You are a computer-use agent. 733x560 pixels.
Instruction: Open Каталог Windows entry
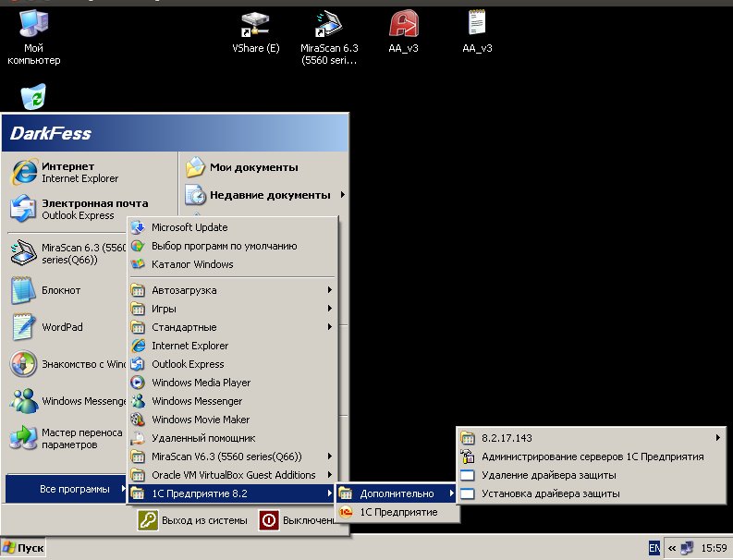tap(232, 264)
